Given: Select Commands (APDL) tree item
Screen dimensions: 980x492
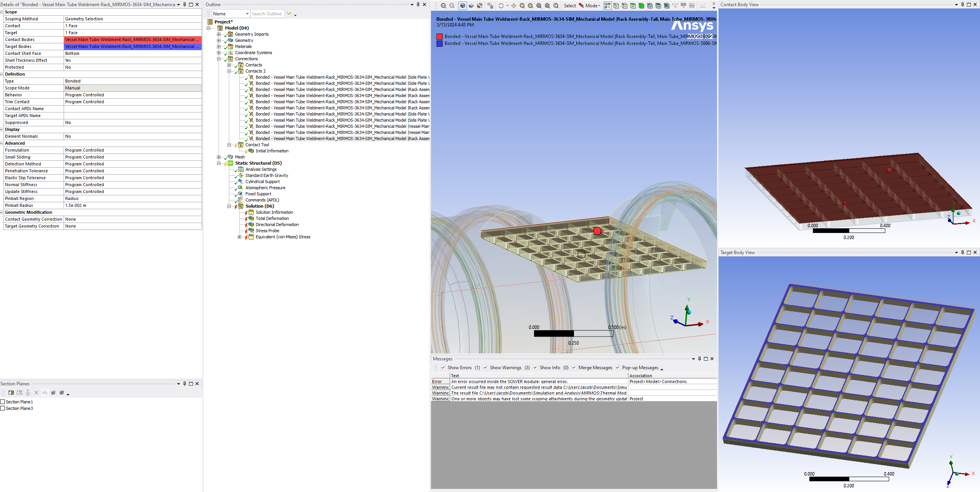Looking at the screenshot, I should point(262,200).
